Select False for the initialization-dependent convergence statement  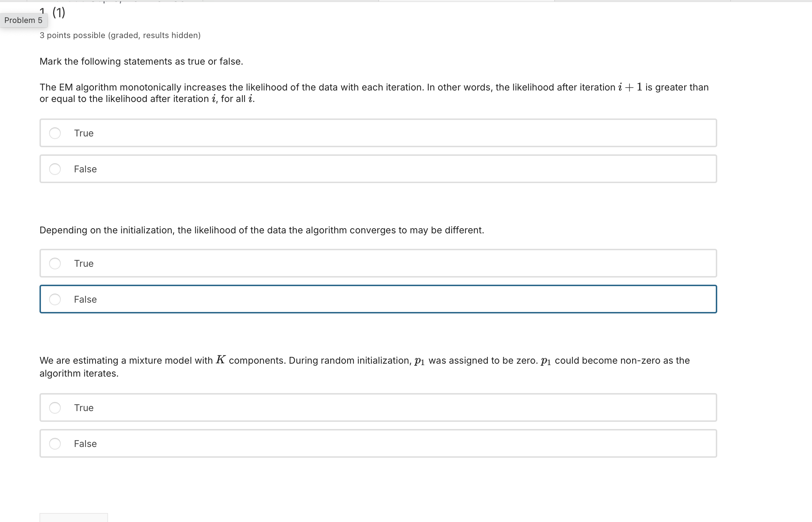[55, 299]
